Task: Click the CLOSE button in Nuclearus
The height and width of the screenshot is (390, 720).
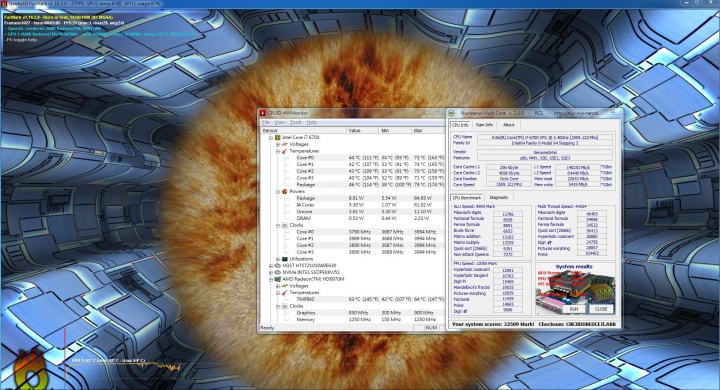Action: point(601,309)
